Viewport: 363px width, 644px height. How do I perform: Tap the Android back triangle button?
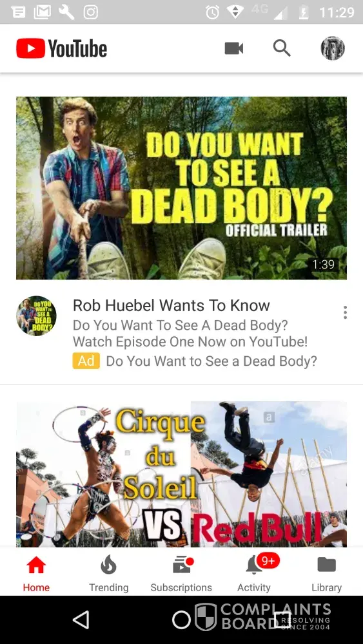point(81,620)
